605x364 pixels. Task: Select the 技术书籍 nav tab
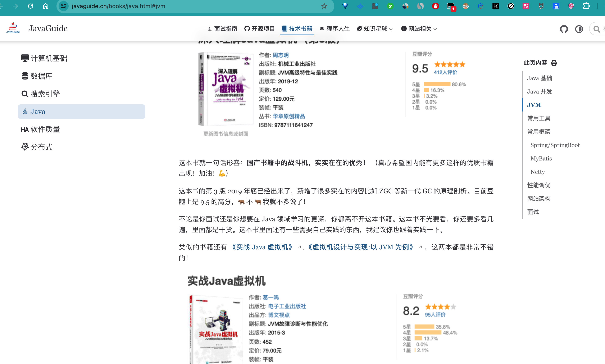coord(297,29)
